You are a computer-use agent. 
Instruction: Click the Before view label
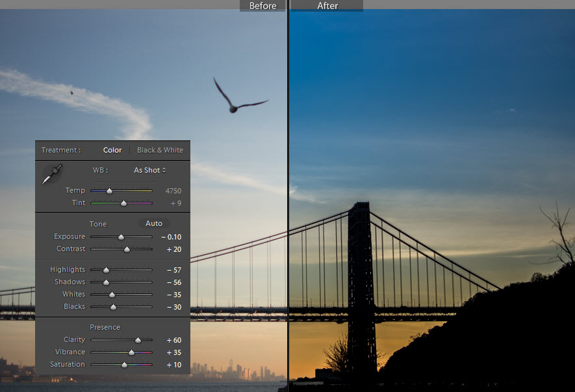262,6
